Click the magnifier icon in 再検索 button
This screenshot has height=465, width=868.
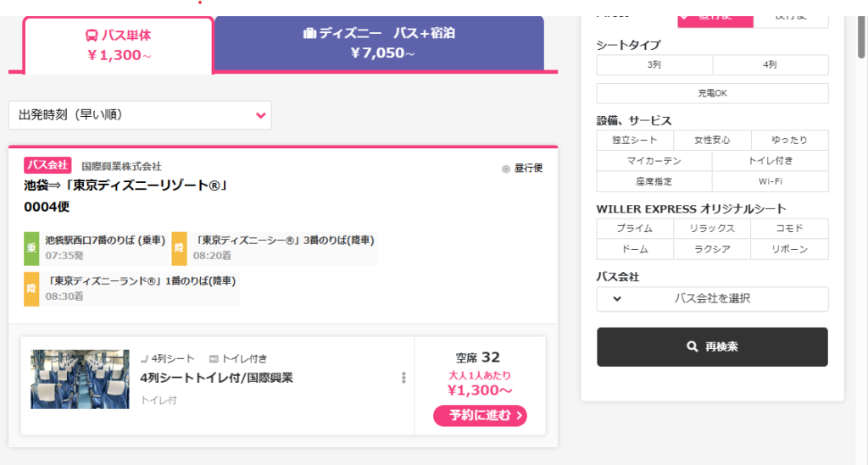click(692, 346)
